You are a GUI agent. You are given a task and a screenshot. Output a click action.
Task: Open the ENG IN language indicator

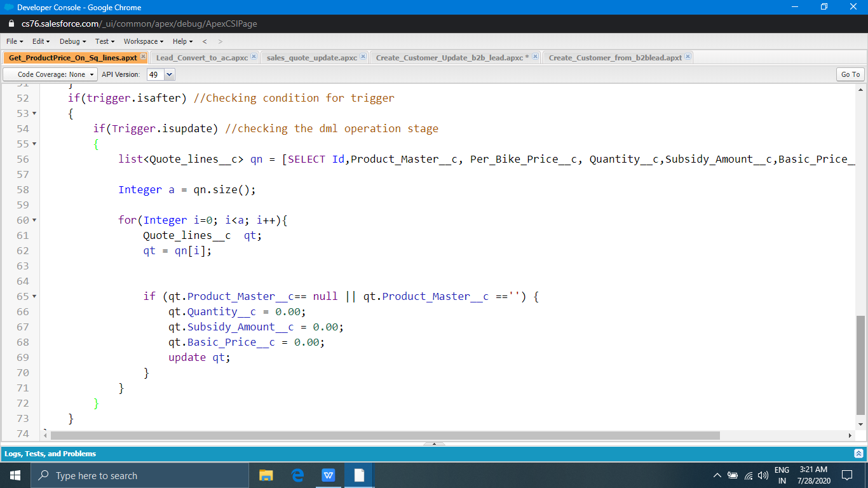pos(782,475)
